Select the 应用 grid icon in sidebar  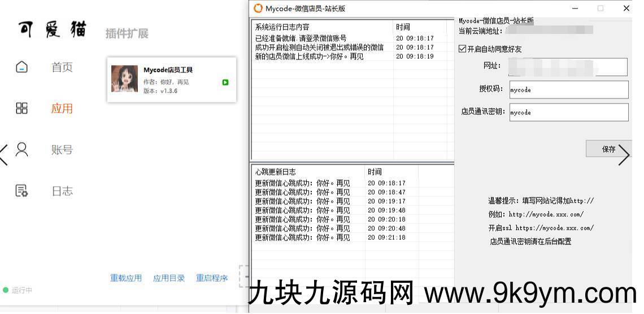22,108
